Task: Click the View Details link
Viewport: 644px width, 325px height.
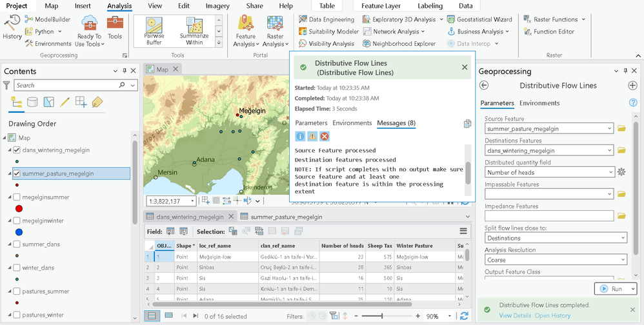Action: pos(515,315)
